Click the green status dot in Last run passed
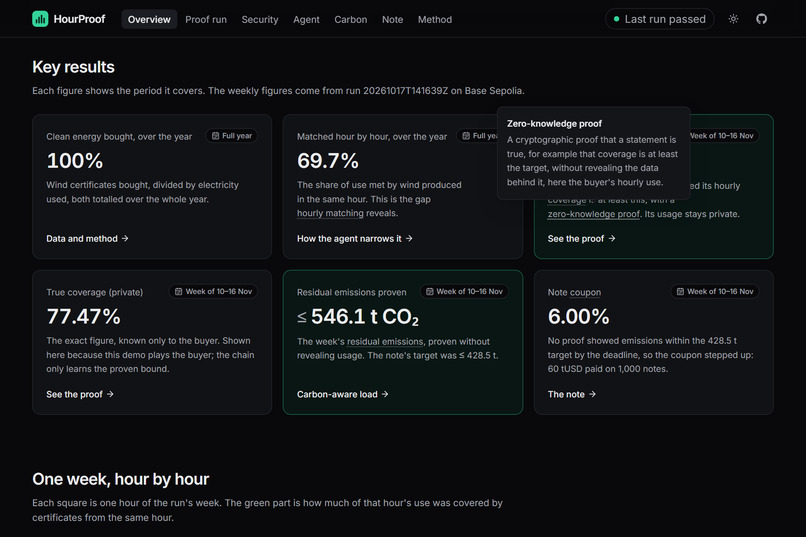The image size is (806, 537). (616, 19)
